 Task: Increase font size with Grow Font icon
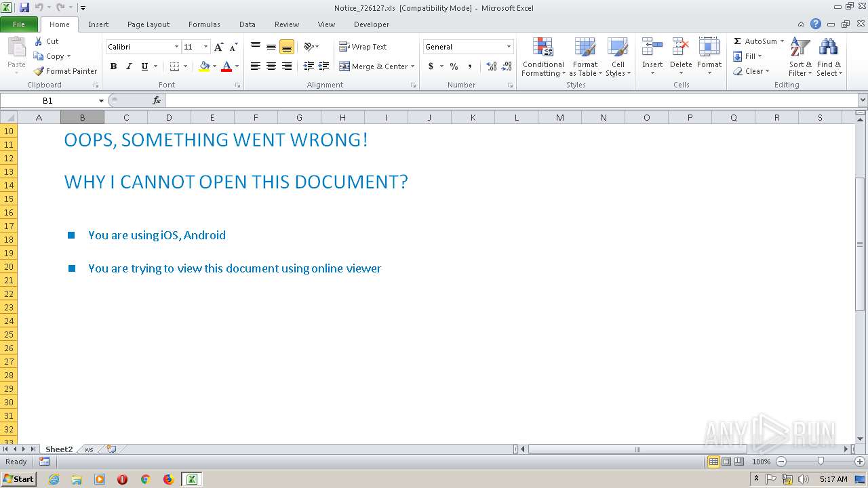tap(218, 47)
